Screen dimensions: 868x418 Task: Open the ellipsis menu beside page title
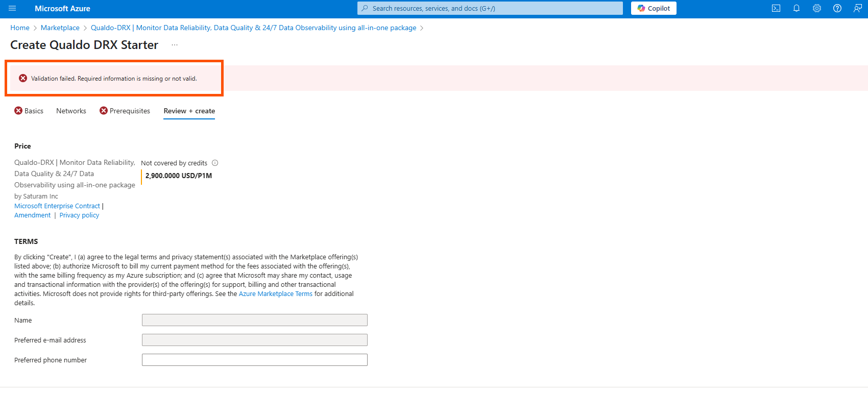175,45
